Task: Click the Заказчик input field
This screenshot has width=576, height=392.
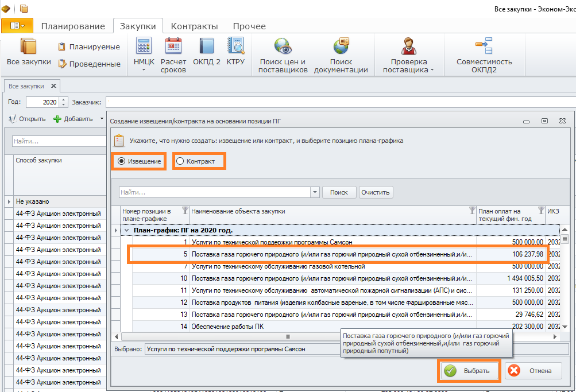Action: pyautogui.click(x=341, y=102)
